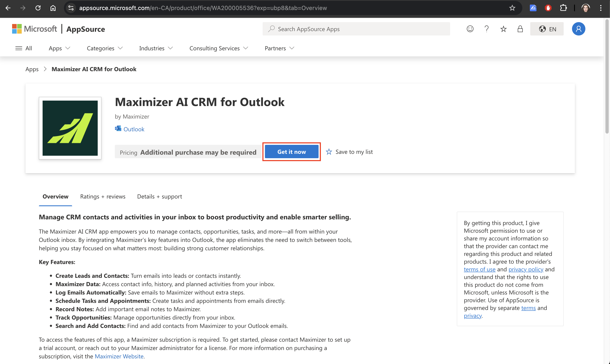Open the Extensions puzzle icon

pyautogui.click(x=563, y=8)
